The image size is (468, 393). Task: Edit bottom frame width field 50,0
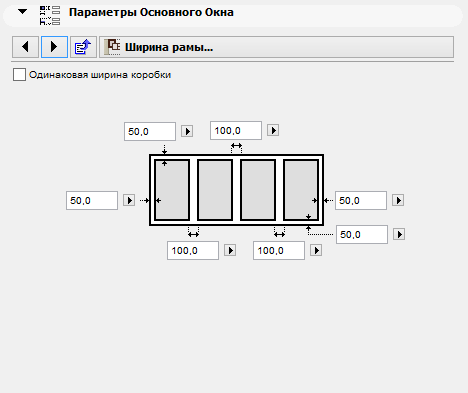[x=362, y=234]
